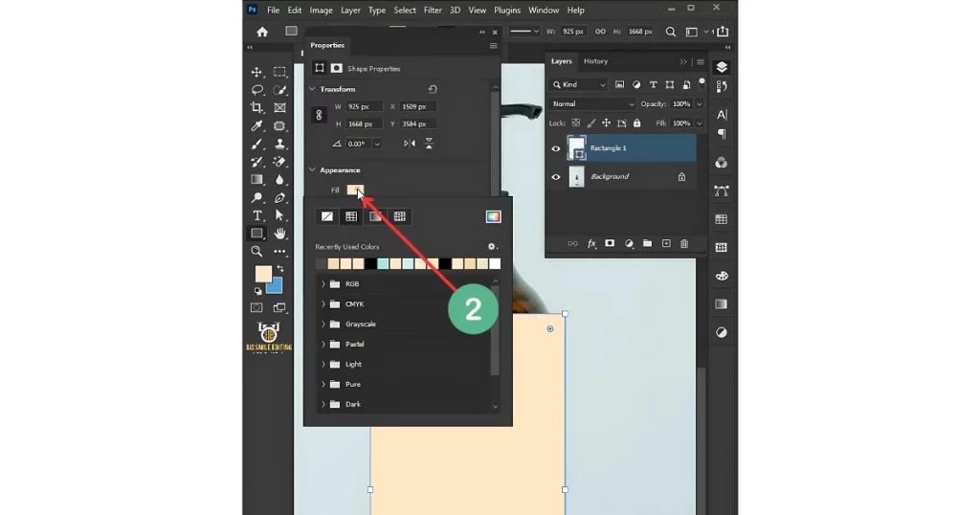The image size is (980, 515).
Task: Open the search magnifier in options bar
Action: tap(671, 32)
